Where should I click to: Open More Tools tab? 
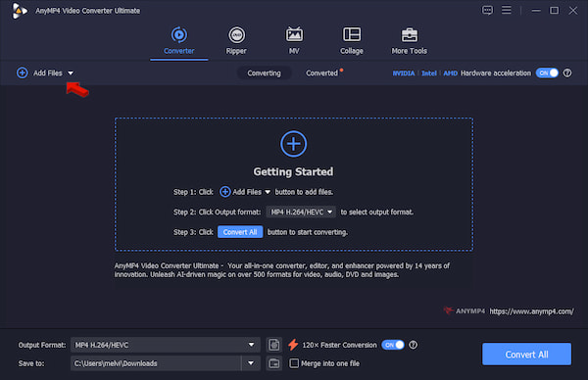[x=409, y=41]
